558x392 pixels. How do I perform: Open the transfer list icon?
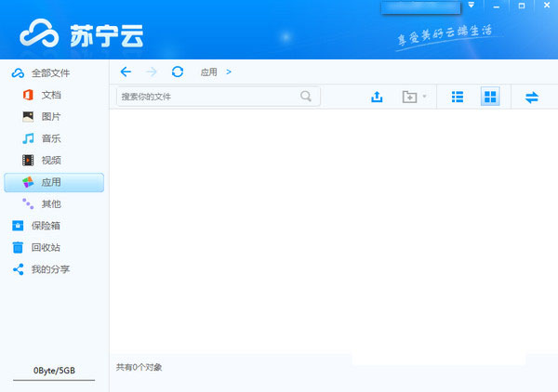pos(532,97)
